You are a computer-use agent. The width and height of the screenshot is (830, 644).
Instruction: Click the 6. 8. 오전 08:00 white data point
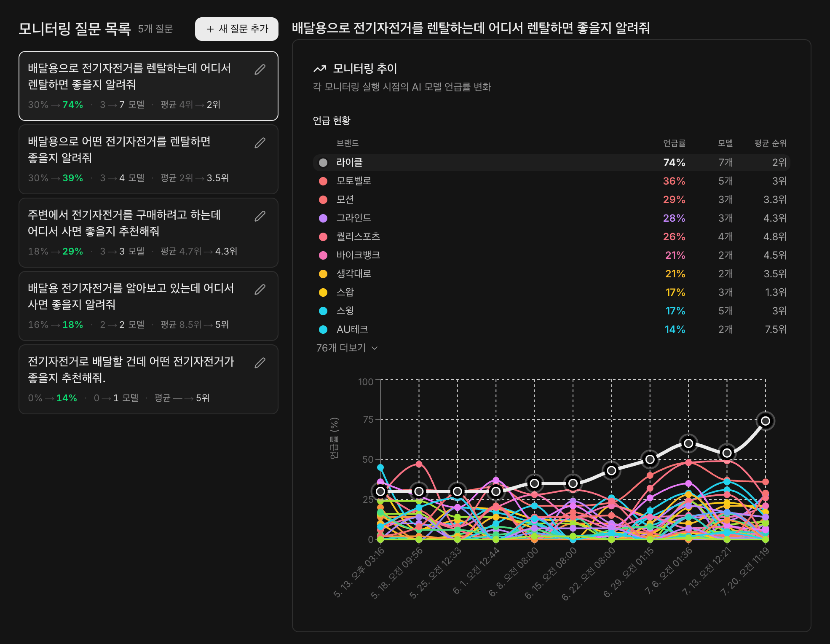point(534,483)
